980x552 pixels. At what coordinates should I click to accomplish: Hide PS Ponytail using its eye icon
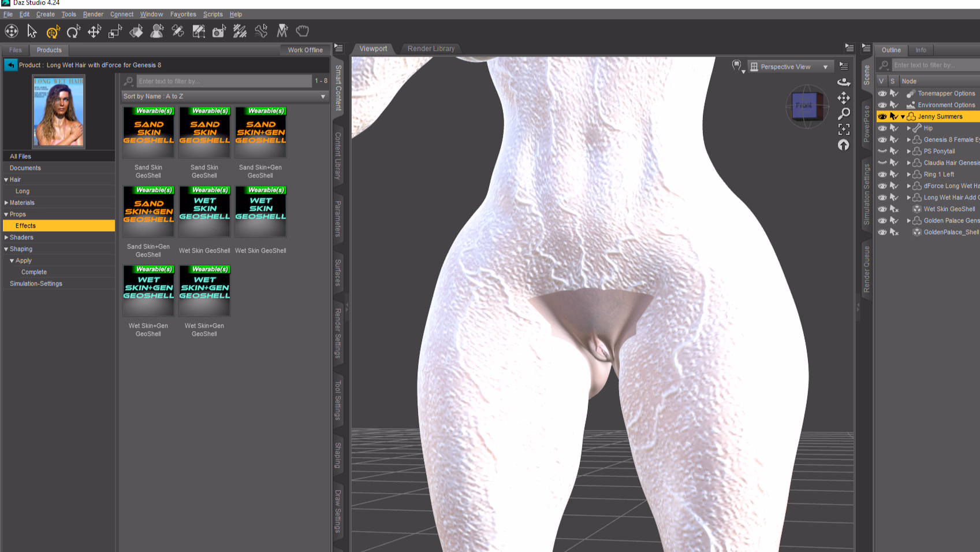click(x=882, y=151)
